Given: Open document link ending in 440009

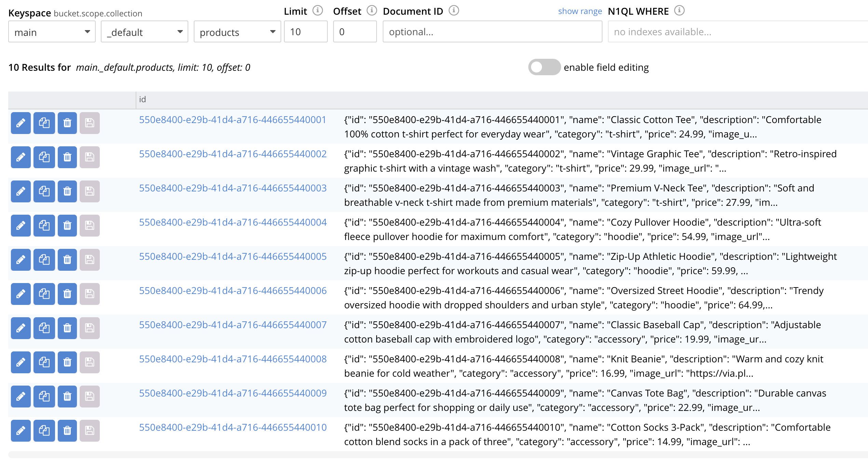Looking at the screenshot, I should (233, 393).
